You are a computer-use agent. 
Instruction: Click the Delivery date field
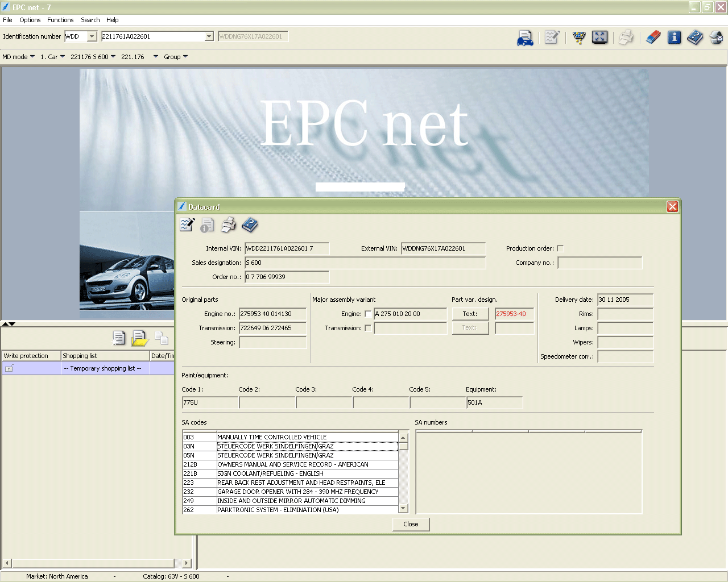[625, 300]
